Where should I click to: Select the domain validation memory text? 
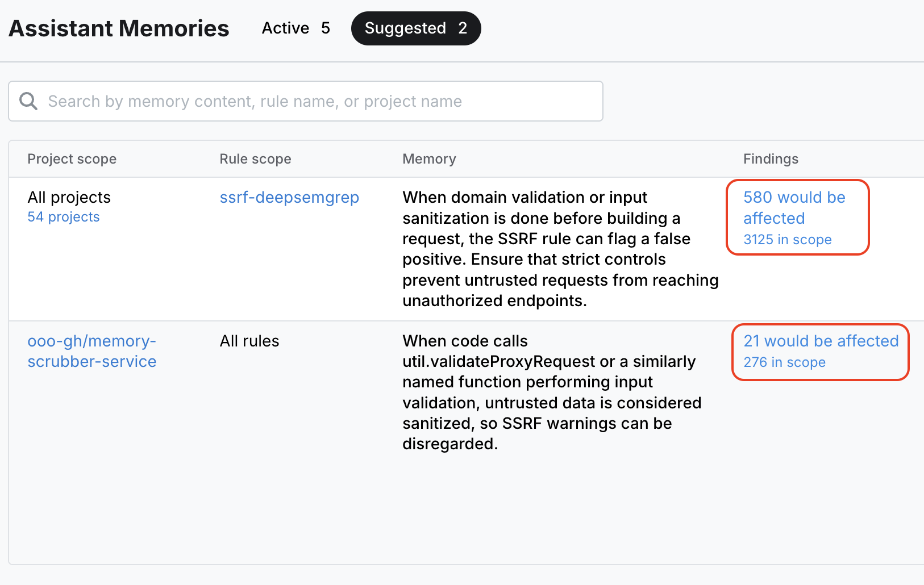[x=560, y=249]
